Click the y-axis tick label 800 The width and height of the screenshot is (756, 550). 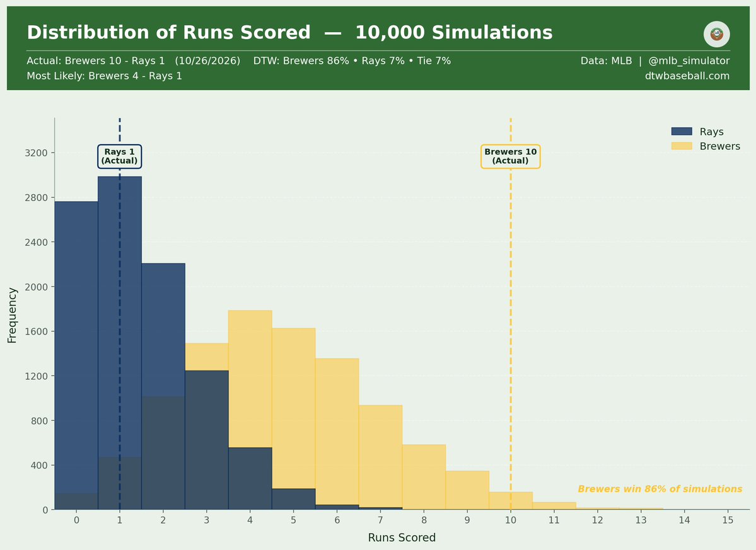(39, 421)
